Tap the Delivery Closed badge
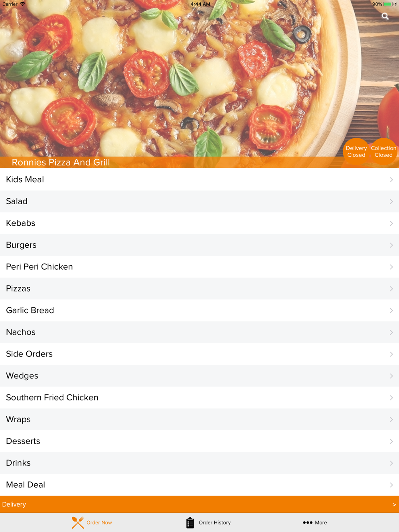Image resolution: width=399 pixels, height=532 pixels. (x=356, y=152)
